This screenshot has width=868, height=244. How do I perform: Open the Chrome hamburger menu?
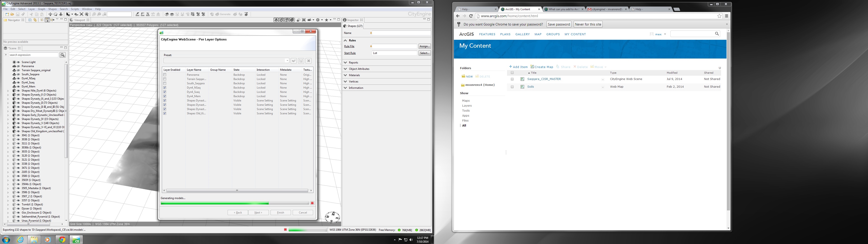pyautogui.click(x=726, y=16)
